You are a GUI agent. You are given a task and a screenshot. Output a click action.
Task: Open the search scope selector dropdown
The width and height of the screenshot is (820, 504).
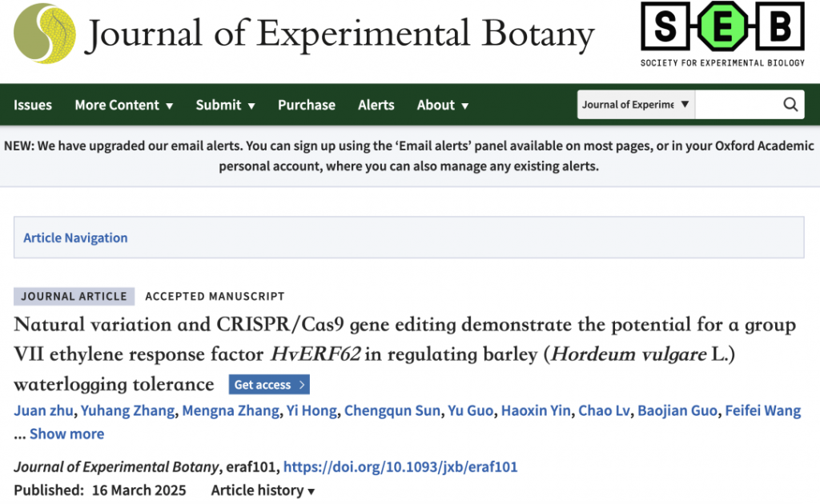click(636, 105)
